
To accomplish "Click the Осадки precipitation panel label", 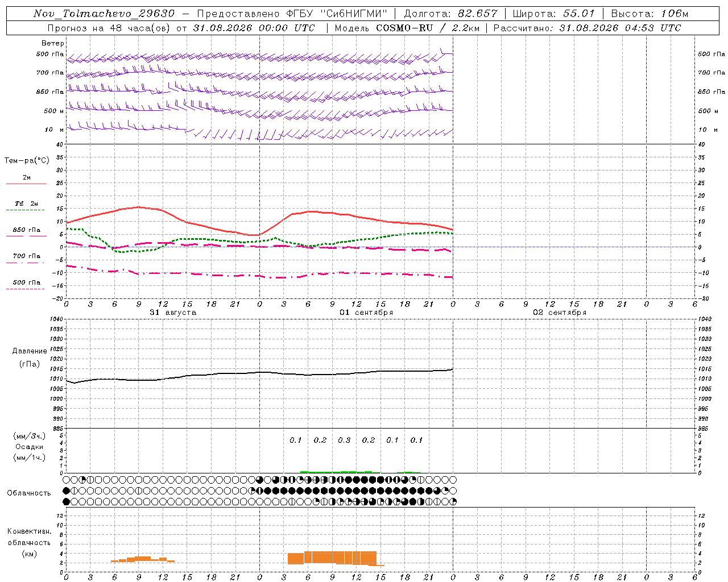I will click(30, 447).
